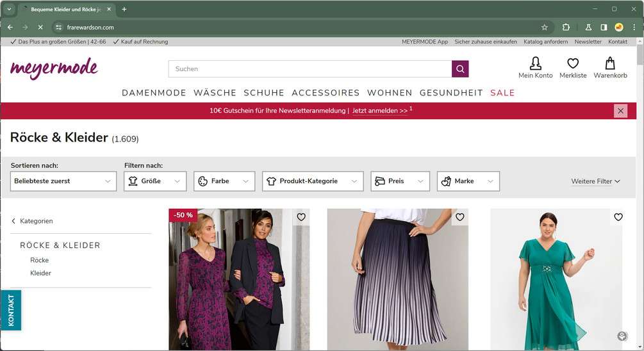This screenshot has height=351, width=644.
Task: Click Jetzt anmelden newsletter link
Action: 380,111
